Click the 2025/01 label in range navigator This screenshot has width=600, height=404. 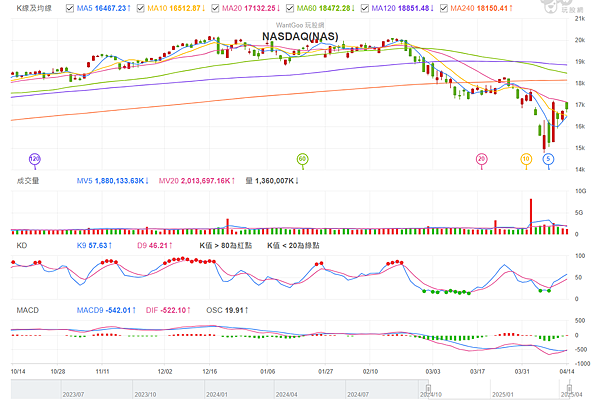503,394
